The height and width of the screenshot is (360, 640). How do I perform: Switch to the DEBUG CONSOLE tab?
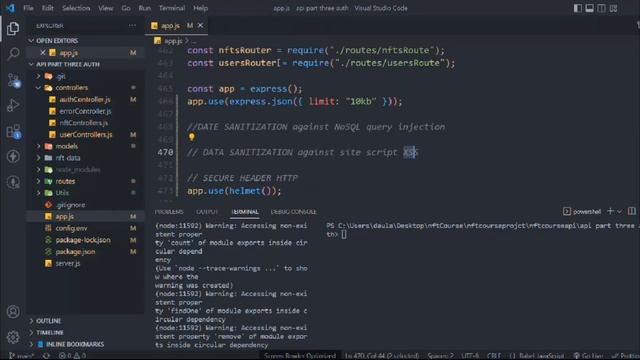pos(293,211)
